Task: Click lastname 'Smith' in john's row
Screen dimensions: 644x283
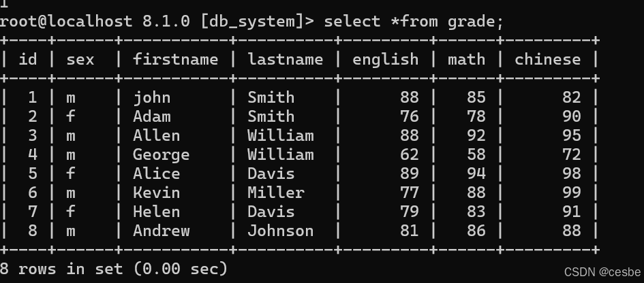Action: (x=271, y=97)
